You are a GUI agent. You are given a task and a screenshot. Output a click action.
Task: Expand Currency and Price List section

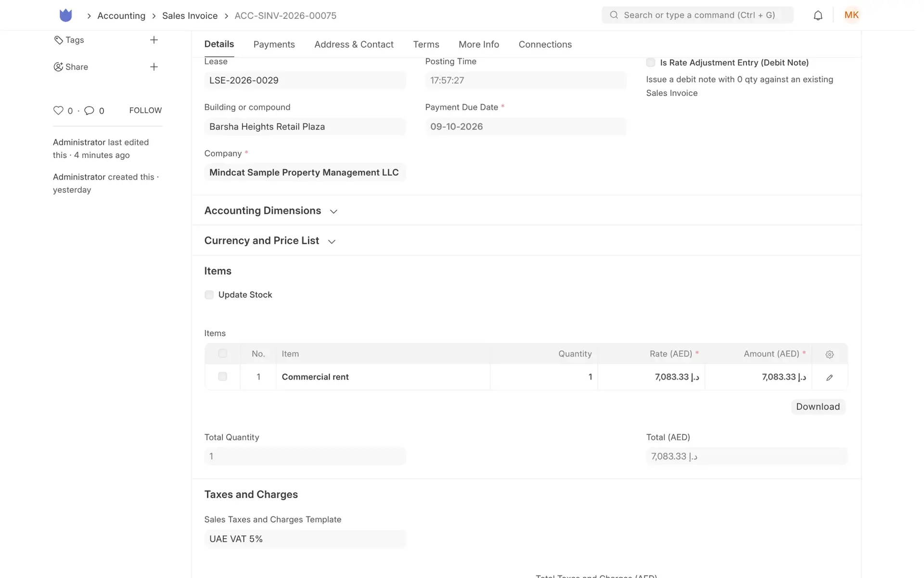click(270, 241)
